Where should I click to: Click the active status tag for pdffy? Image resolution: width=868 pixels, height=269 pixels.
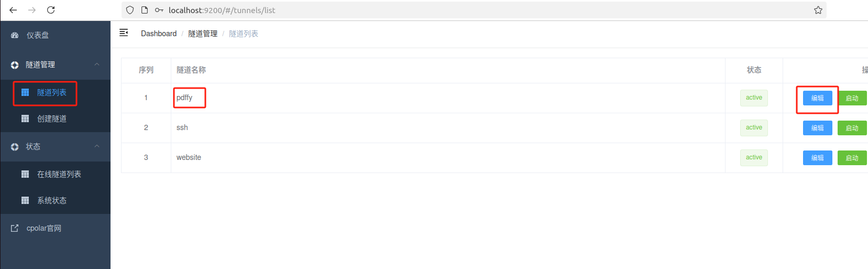[x=754, y=98]
